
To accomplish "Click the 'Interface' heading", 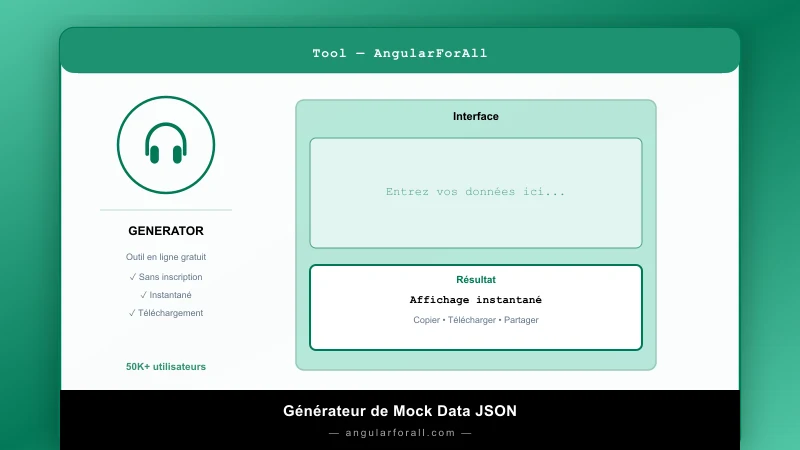I will click(x=476, y=116).
